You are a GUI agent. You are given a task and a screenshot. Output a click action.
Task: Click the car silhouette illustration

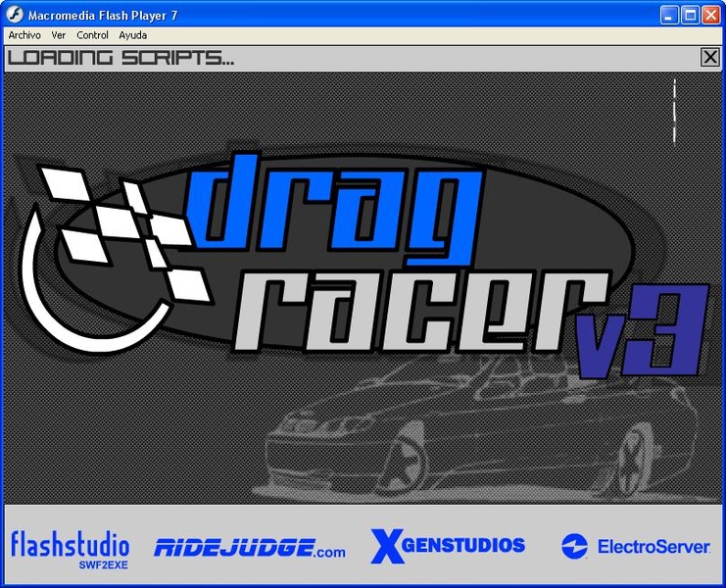coord(470,431)
